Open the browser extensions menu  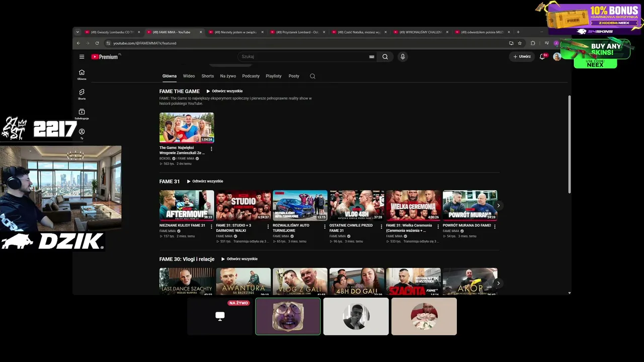(533, 43)
